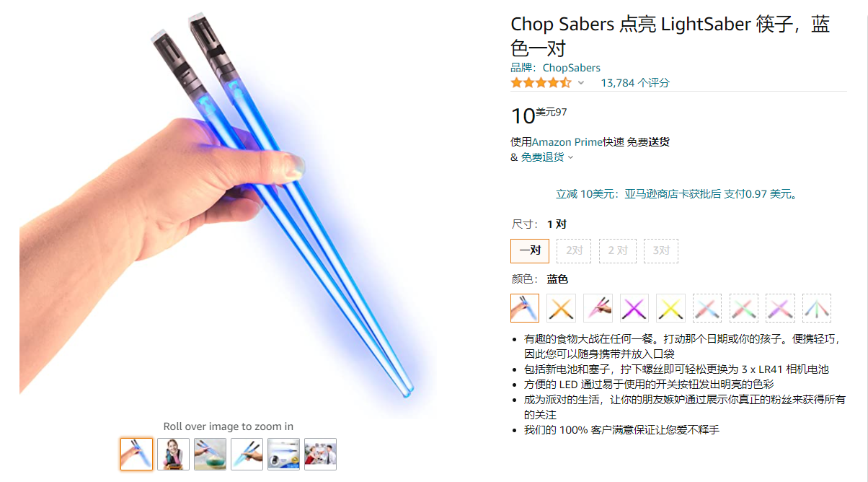Open the ChopSabers brand link

pyautogui.click(x=572, y=68)
